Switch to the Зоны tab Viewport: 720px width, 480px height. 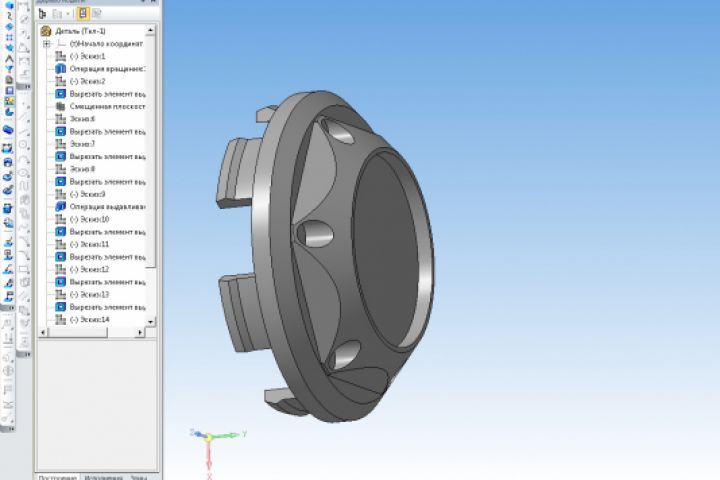(139, 477)
